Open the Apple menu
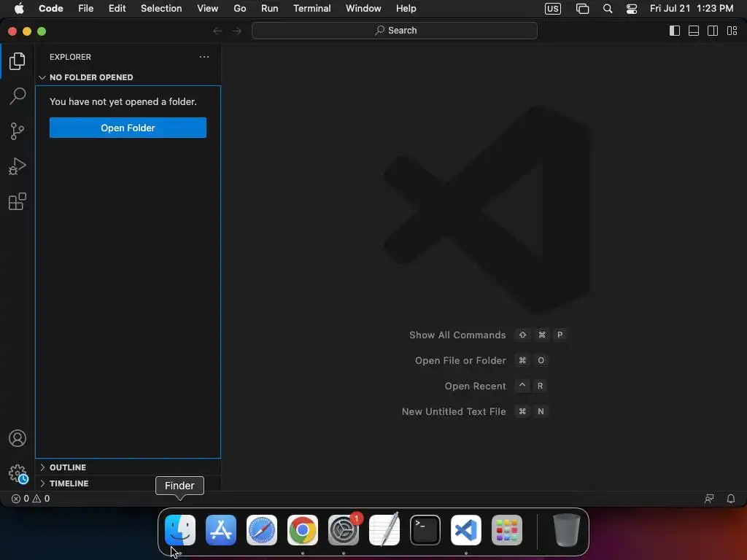This screenshot has height=560, width=747. (19, 9)
